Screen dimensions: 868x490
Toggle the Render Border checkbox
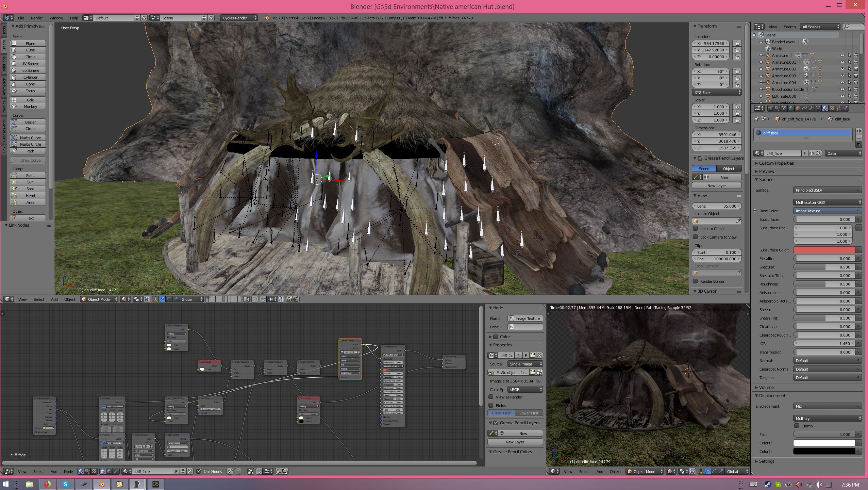click(x=696, y=281)
